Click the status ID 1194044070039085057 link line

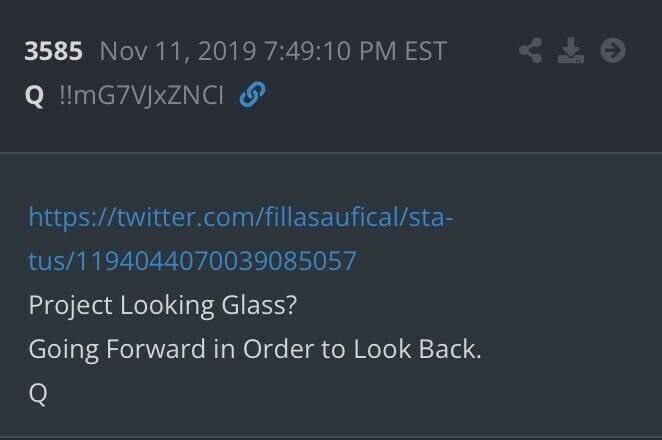193,261
